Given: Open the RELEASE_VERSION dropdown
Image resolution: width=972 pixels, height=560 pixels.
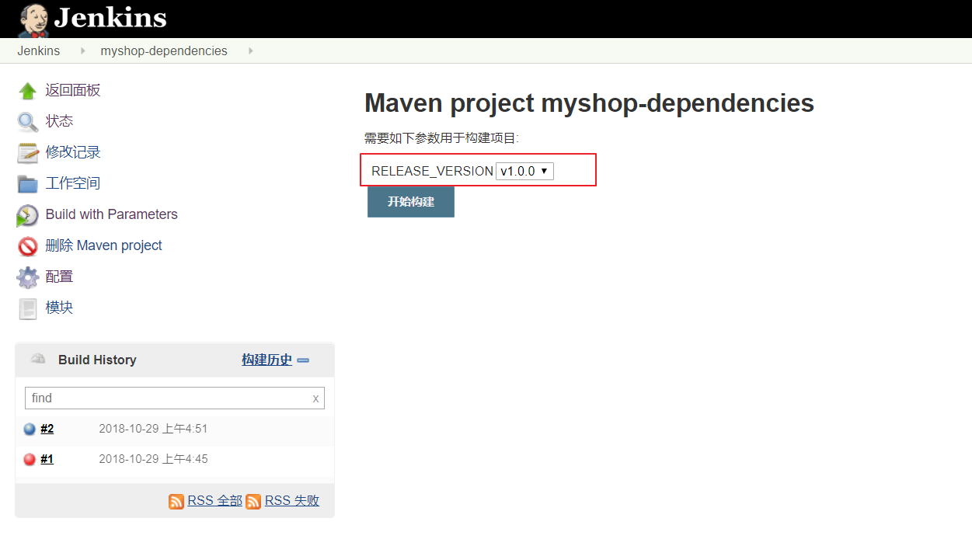Looking at the screenshot, I should [x=524, y=171].
